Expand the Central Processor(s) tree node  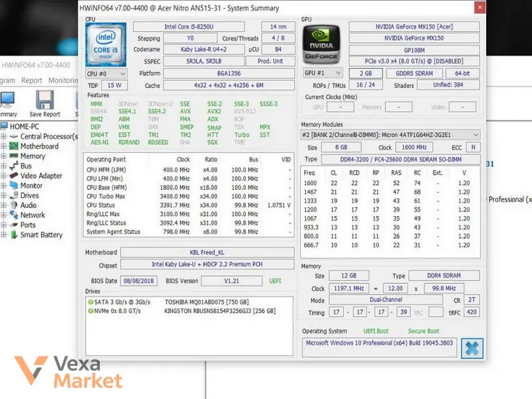click(4, 136)
